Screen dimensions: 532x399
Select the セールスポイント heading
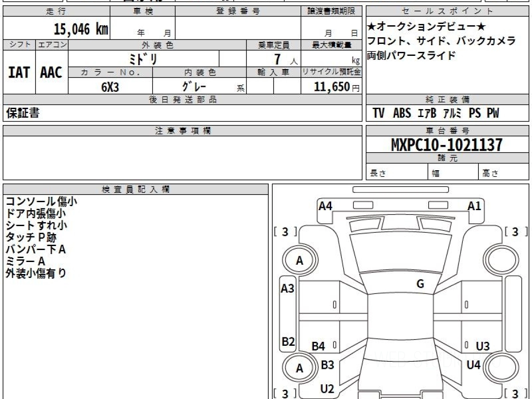pos(447,12)
